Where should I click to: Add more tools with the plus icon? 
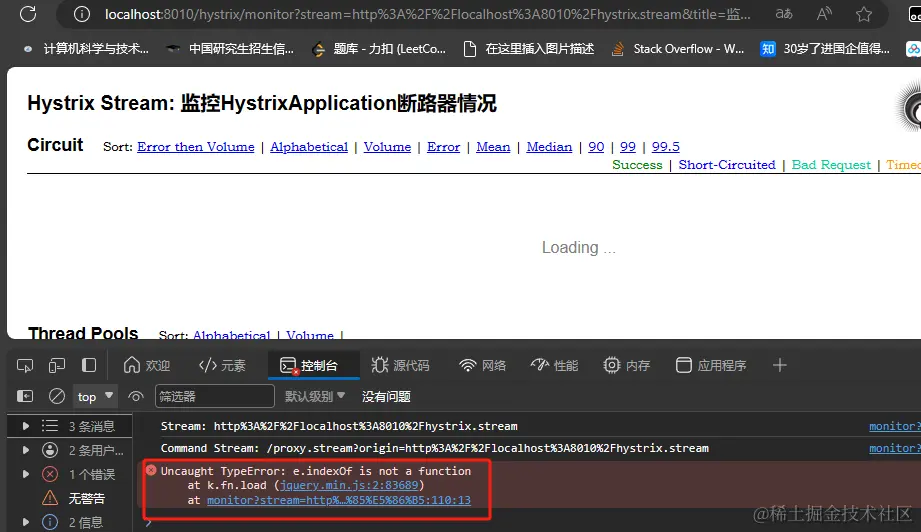[779, 365]
